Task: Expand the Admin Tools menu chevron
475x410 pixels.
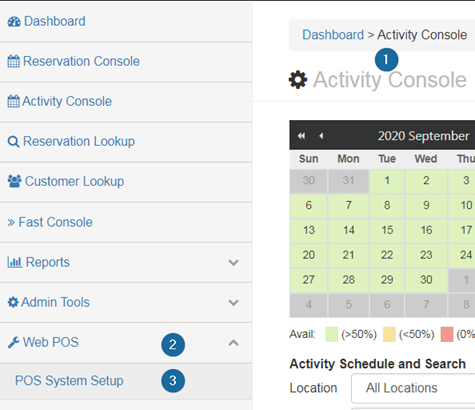Action: click(234, 303)
